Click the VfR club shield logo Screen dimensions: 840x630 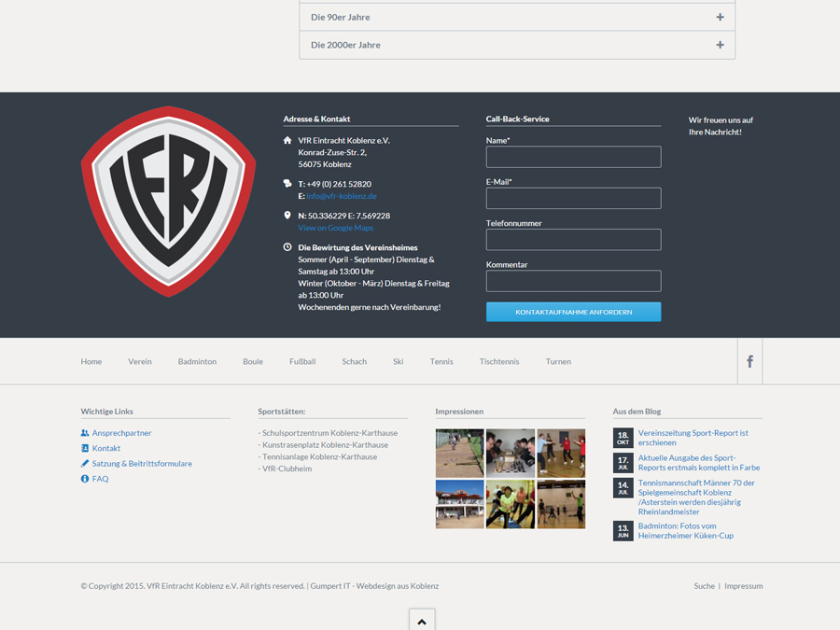point(169,202)
